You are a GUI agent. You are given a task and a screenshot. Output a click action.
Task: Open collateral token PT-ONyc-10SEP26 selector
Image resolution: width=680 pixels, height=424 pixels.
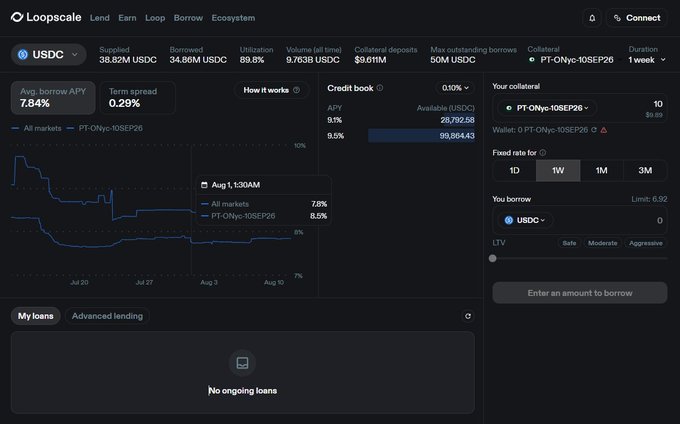(548, 108)
